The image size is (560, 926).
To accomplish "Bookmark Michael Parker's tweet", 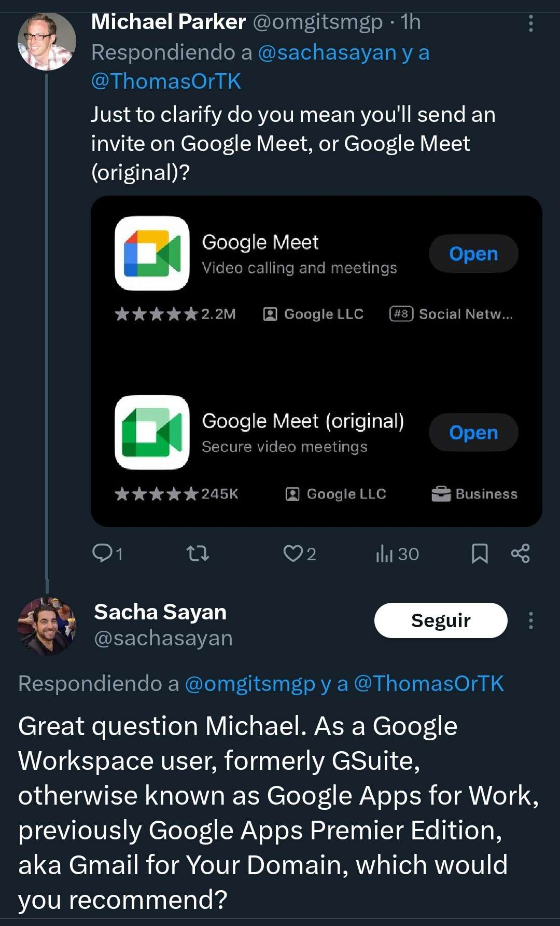I will point(480,554).
